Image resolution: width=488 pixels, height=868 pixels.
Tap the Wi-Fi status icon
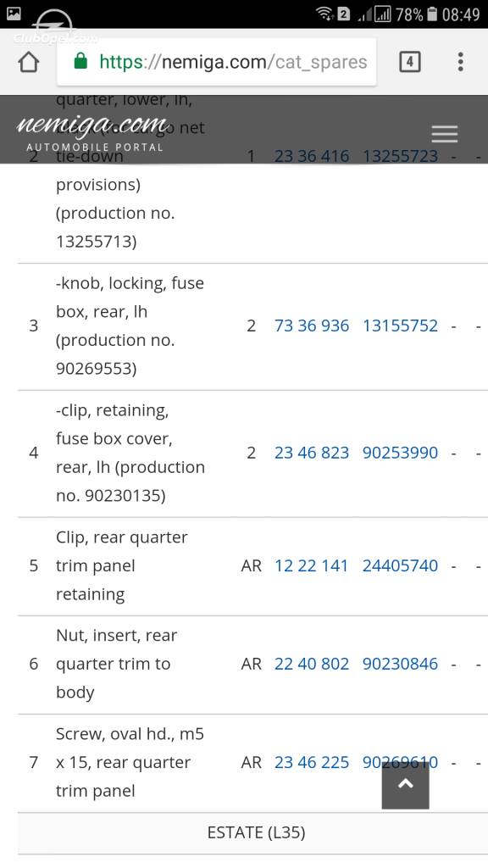(x=324, y=14)
